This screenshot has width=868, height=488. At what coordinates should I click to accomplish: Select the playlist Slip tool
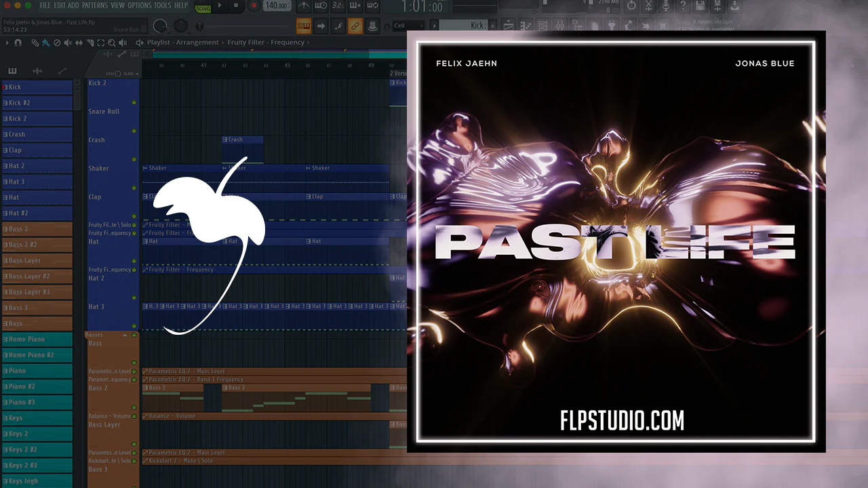[x=79, y=43]
